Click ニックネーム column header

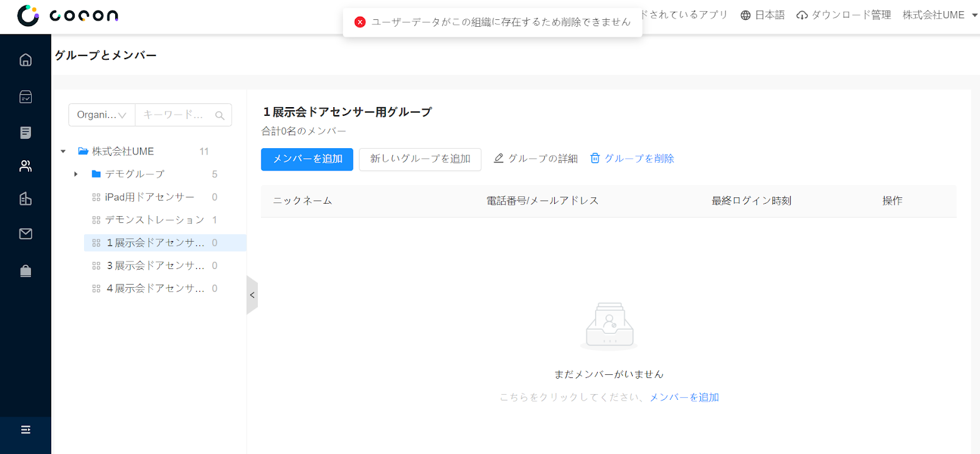[303, 201]
